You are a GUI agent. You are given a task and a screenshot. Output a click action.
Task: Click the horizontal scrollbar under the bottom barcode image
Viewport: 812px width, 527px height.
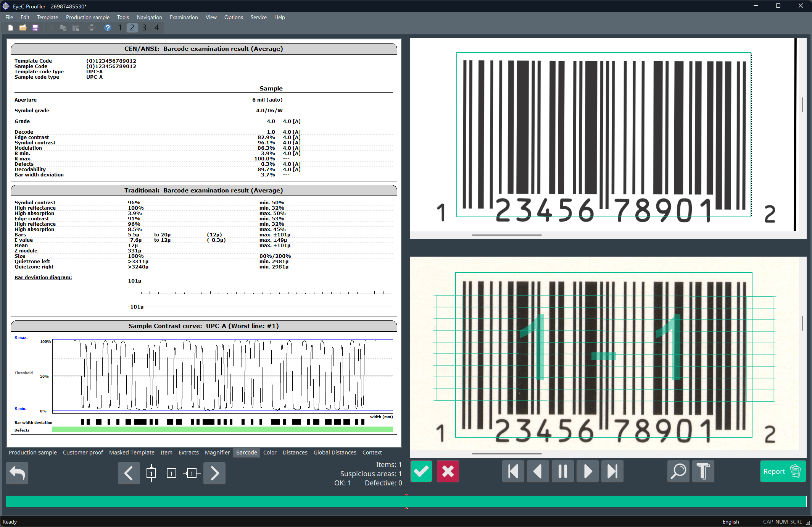coord(507,454)
